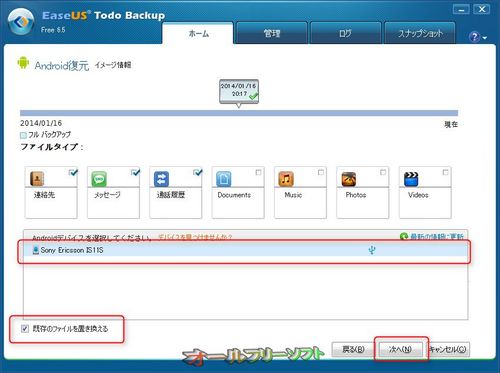Toggle replace existing files (既存のファイルを置き換える) checkbox
500x373 pixels.
[x=25, y=329]
